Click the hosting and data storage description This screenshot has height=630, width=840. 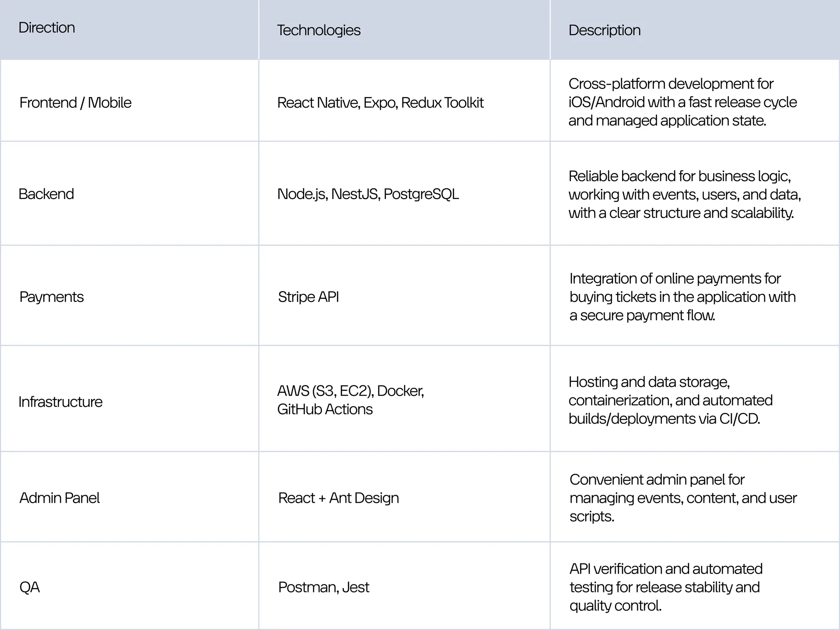tap(671, 400)
